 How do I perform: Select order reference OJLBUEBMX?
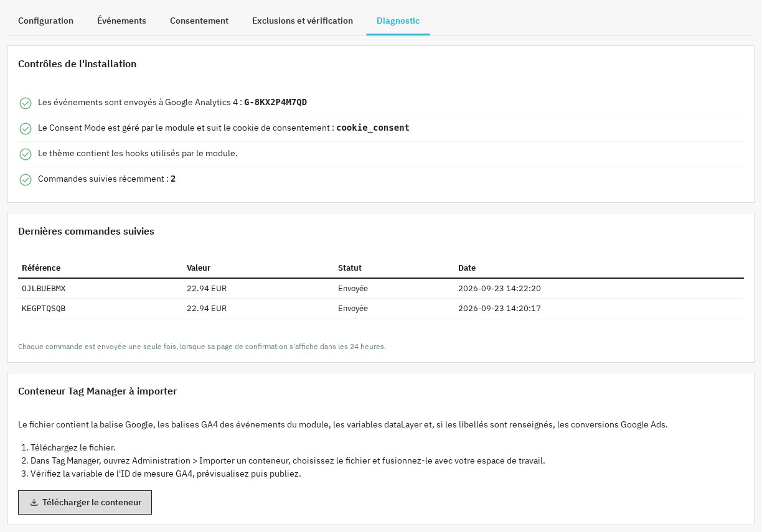[44, 289]
